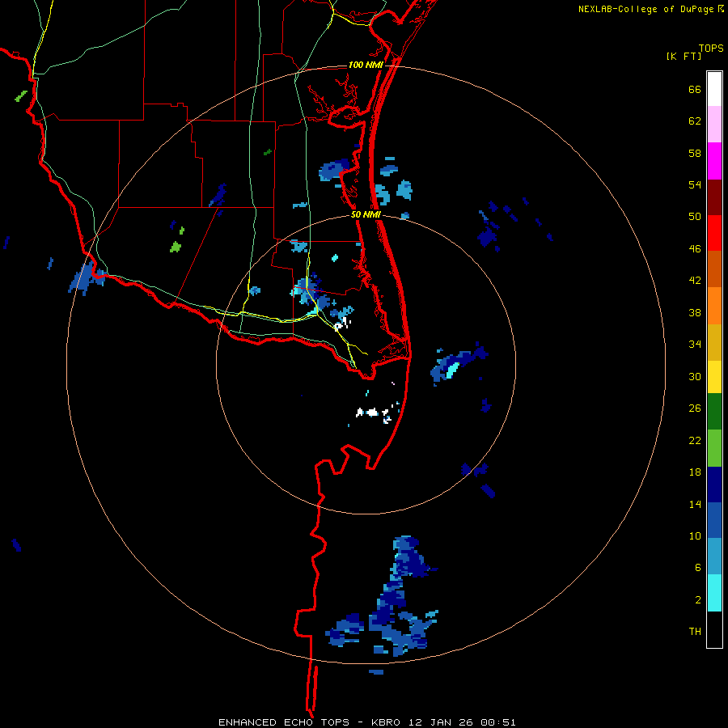Click the NEXLAB-College of DuPage label

point(646,9)
